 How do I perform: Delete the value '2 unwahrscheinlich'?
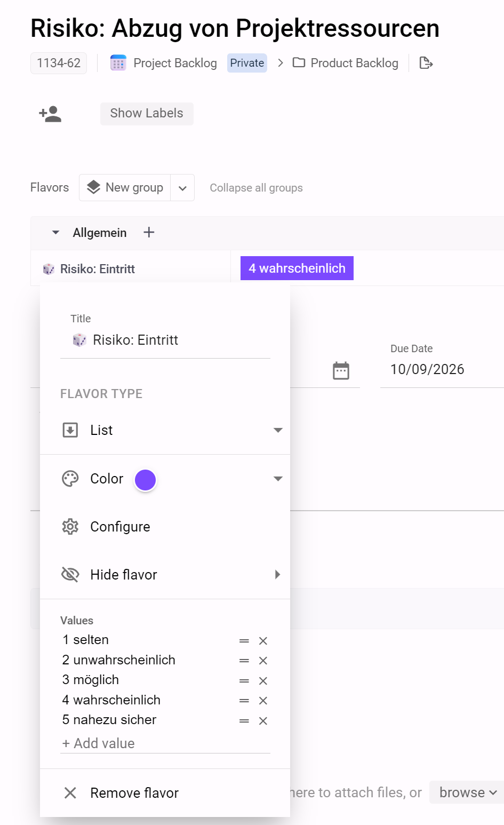click(x=263, y=661)
